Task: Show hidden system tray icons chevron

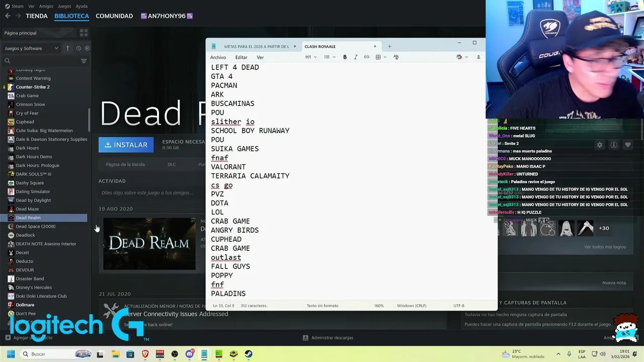Action: click(x=558, y=354)
